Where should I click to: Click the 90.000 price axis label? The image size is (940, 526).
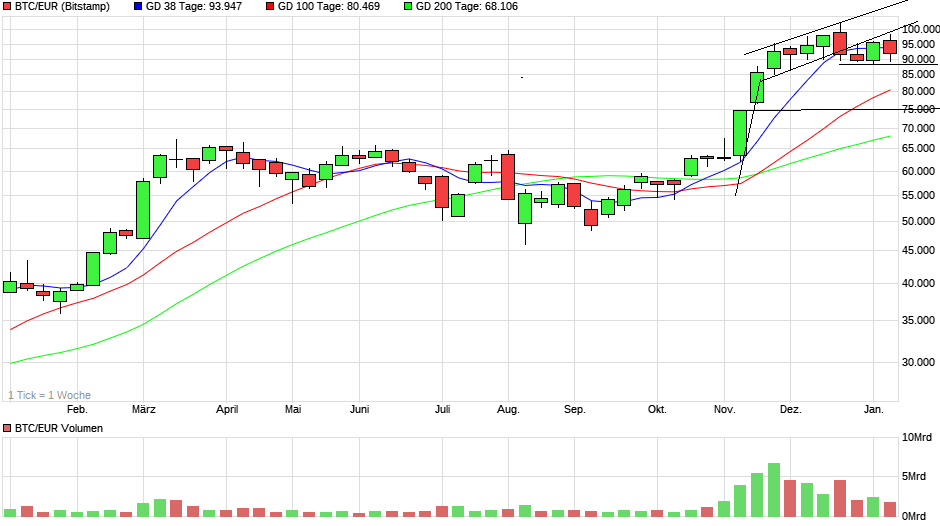(x=918, y=59)
